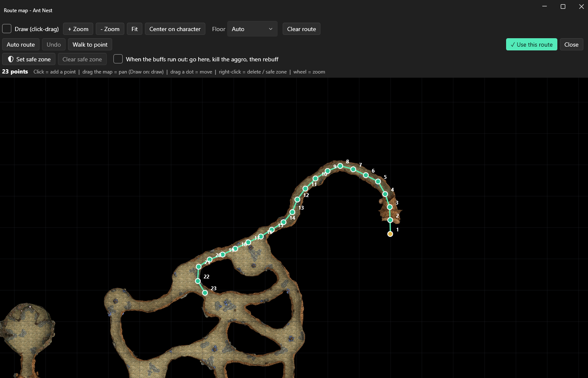Viewport: 588px width, 378px height.
Task: Select route point 22 on the map
Action: [x=198, y=281]
